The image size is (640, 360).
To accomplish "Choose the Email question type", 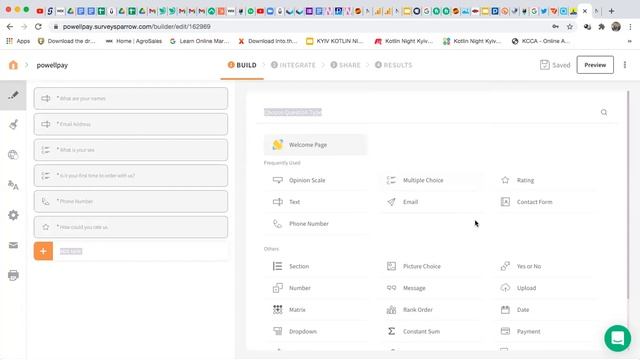I will point(431,202).
